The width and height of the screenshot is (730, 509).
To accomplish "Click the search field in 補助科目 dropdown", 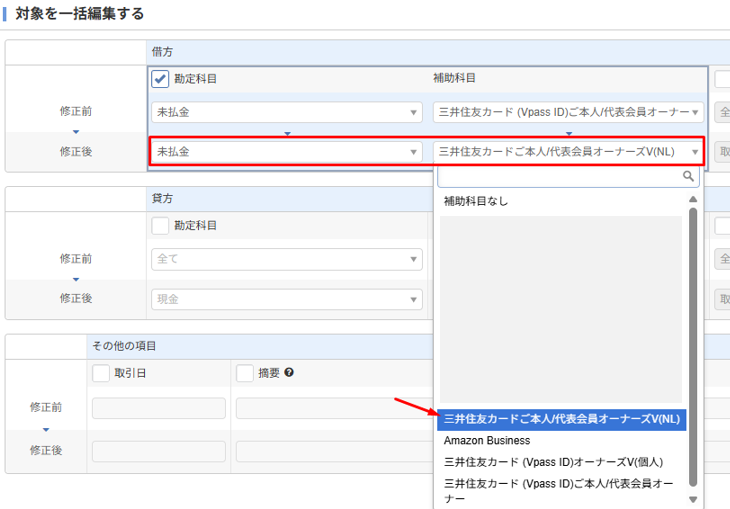I will click(x=558, y=177).
